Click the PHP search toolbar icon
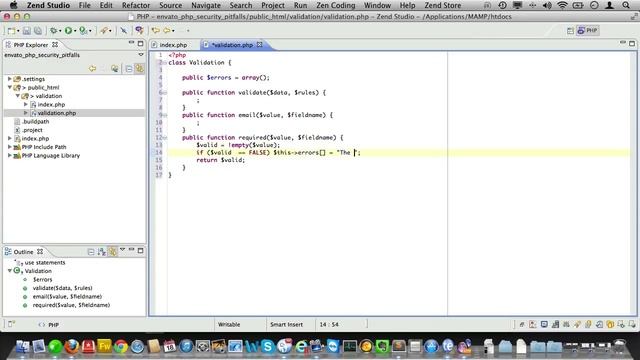The width and height of the screenshot is (640, 360). pyautogui.click(x=139, y=31)
